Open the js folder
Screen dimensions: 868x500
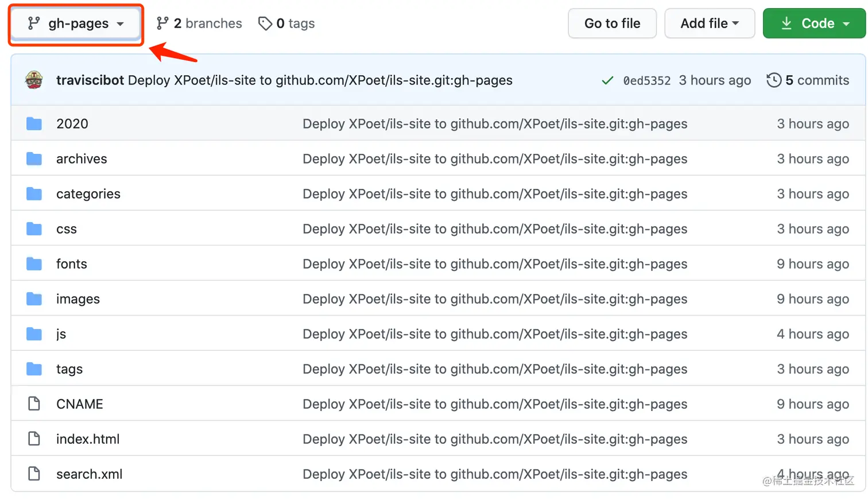point(61,334)
